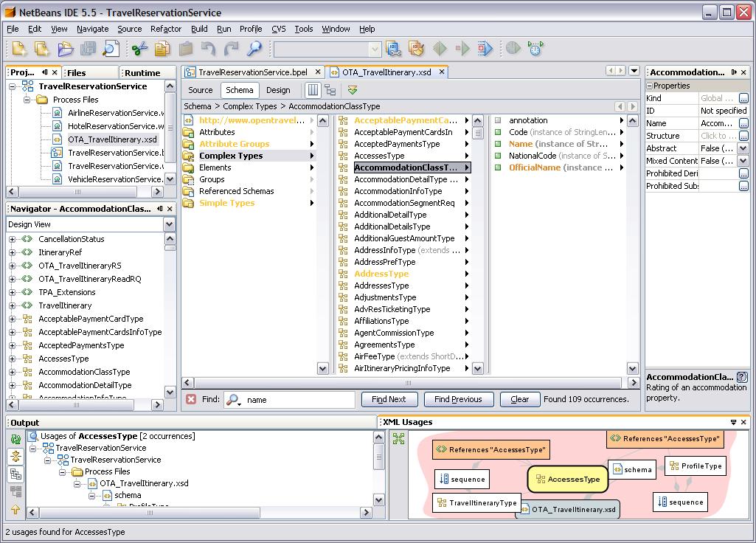Click the Clear button in Find bar
Viewport: 756px width, 543px height.
pos(520,399)
